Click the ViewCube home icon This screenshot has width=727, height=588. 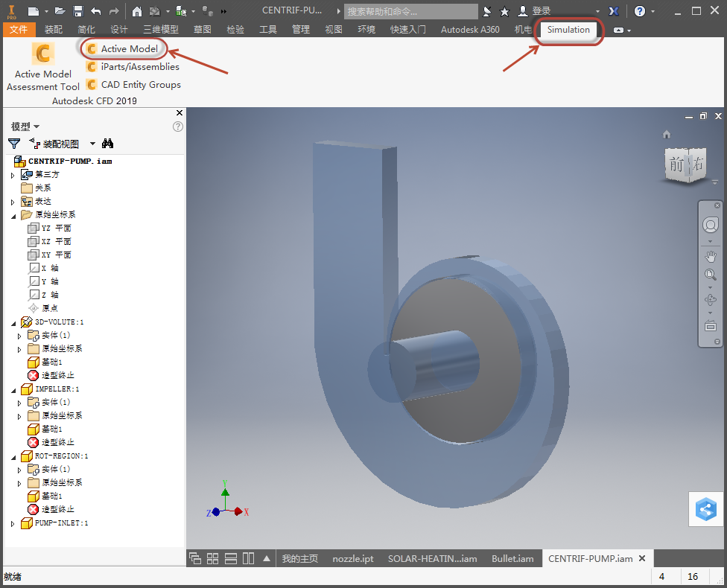(666, 135)
